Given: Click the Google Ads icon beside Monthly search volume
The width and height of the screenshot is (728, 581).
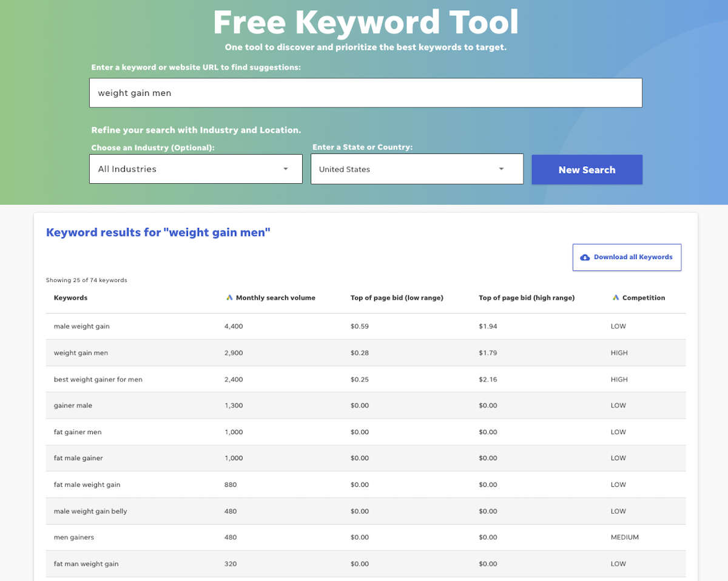Looking at the screenshot, I should tap(229, 297).
